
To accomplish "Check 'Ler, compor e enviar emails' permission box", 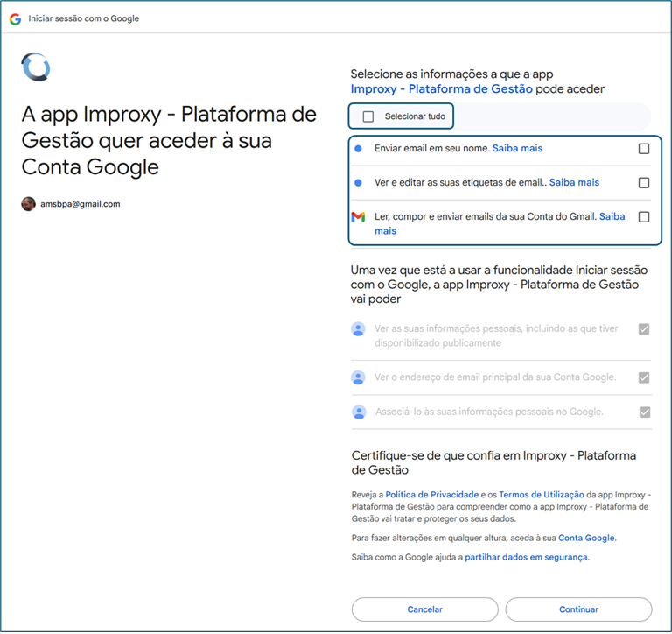I will (x=644, y=216).
